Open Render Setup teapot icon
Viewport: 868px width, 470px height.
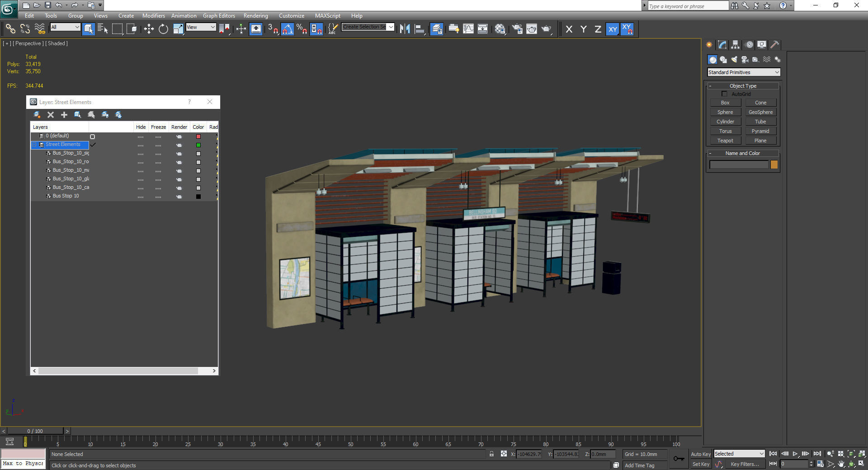pos(517,29)
